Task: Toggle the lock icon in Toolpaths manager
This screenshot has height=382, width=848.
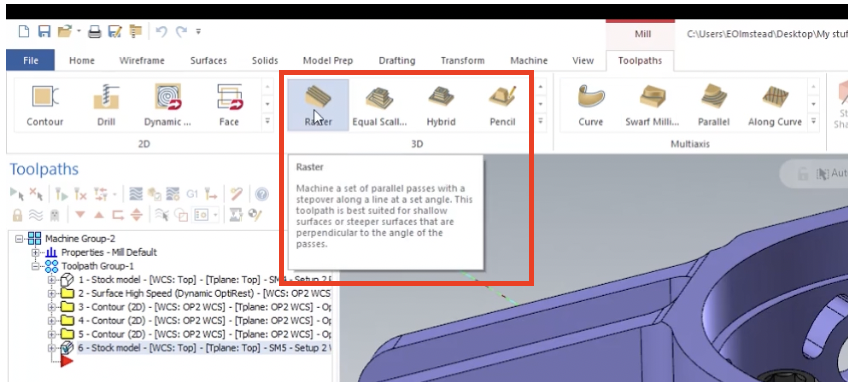Action: point(17,215)
